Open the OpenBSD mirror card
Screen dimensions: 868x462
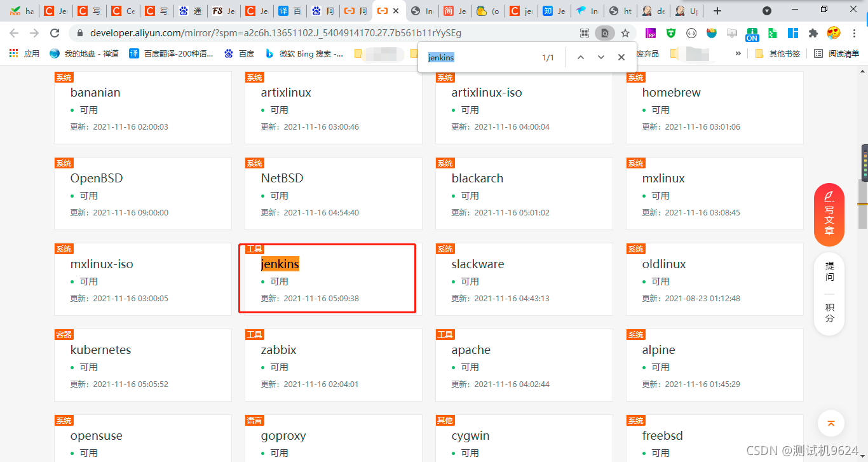click(x=143, y=193)
